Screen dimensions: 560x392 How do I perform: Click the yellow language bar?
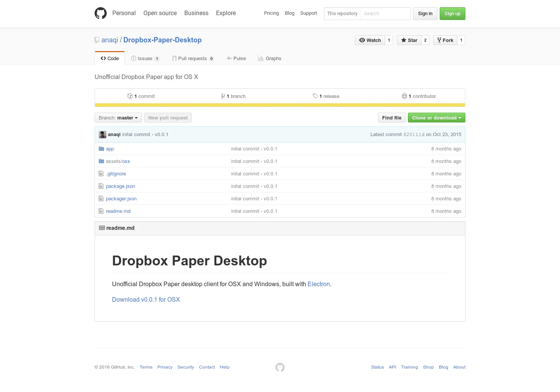(280, 105)
